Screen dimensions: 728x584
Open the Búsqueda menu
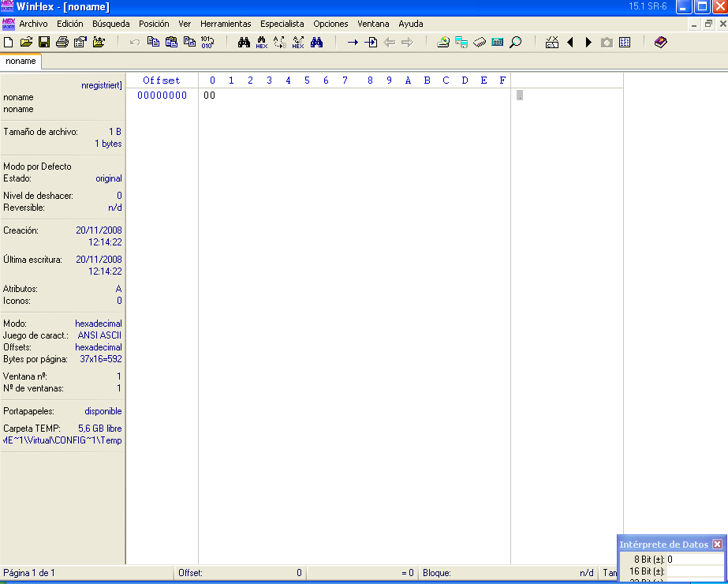(111, 24)
